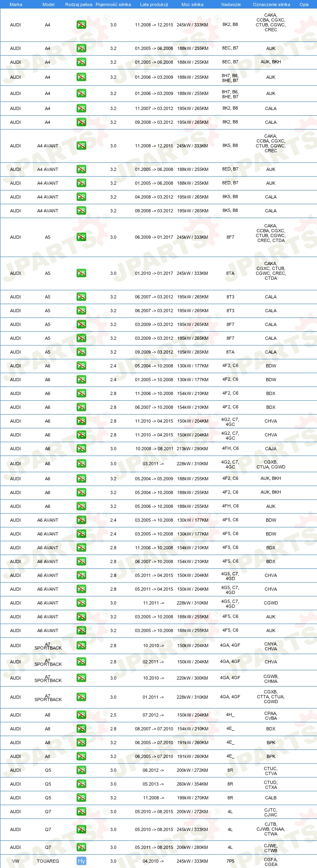317x868 pixels.
Task: Click fuel icon in A4 row with engine AUK, BKH
Action: coord(81,62)
